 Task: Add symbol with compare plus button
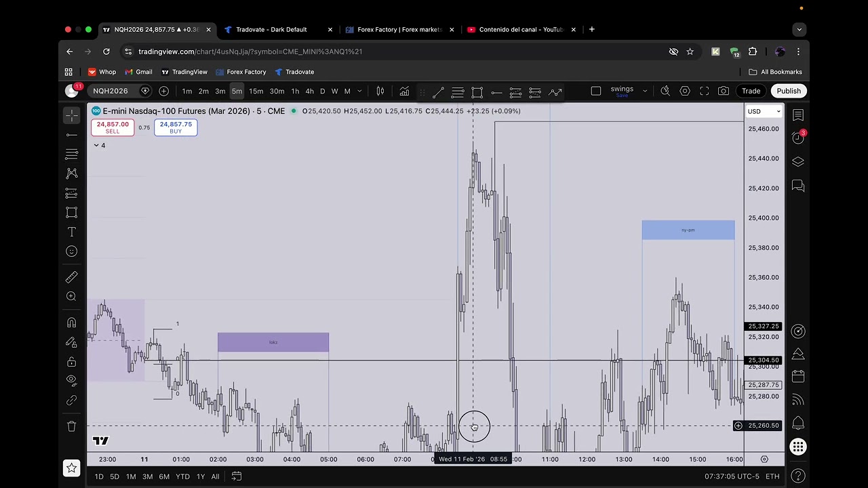pyautogui.click(x=163, y=91)
